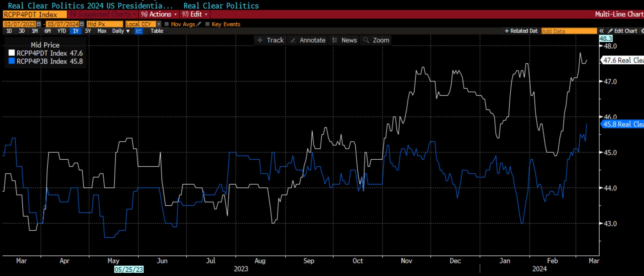Open the start date calendar picker
Screen dimensions: 644x276
coord(39,24)
